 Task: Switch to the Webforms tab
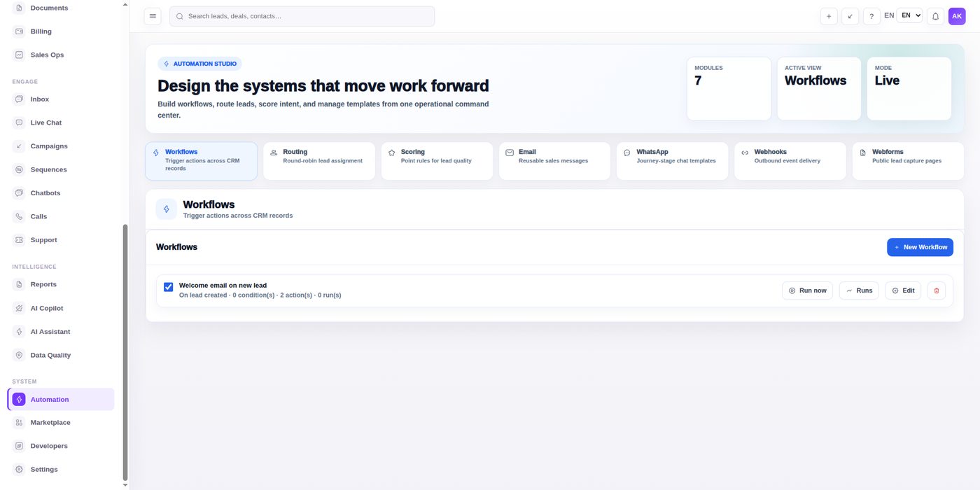click(x=908, y=161)
